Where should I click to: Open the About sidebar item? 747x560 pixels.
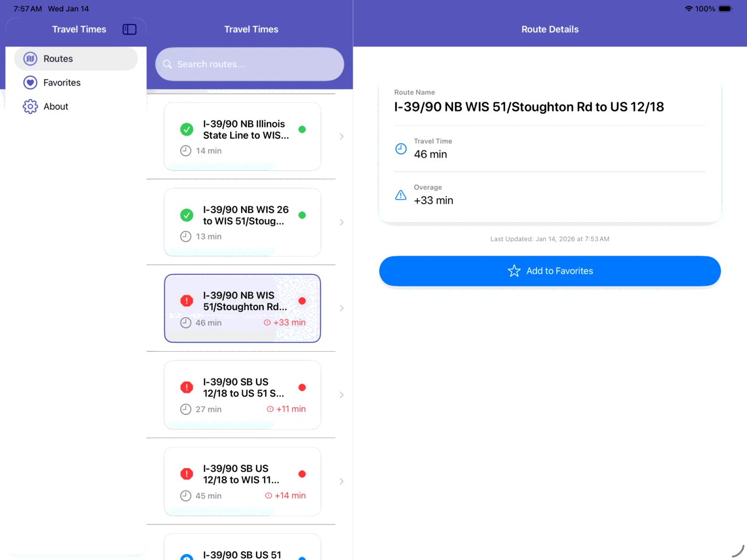tap(76, 107)
